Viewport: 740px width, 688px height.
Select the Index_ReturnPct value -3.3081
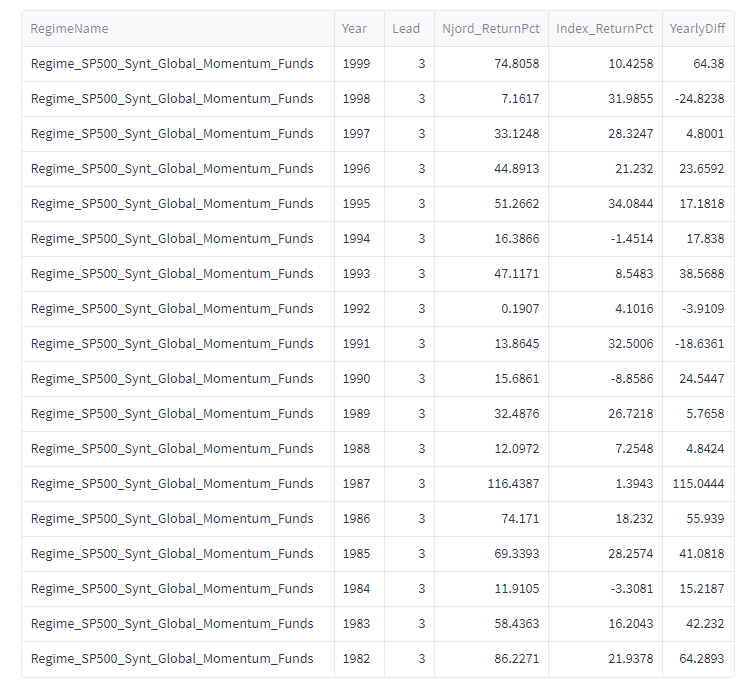[628, 589]
